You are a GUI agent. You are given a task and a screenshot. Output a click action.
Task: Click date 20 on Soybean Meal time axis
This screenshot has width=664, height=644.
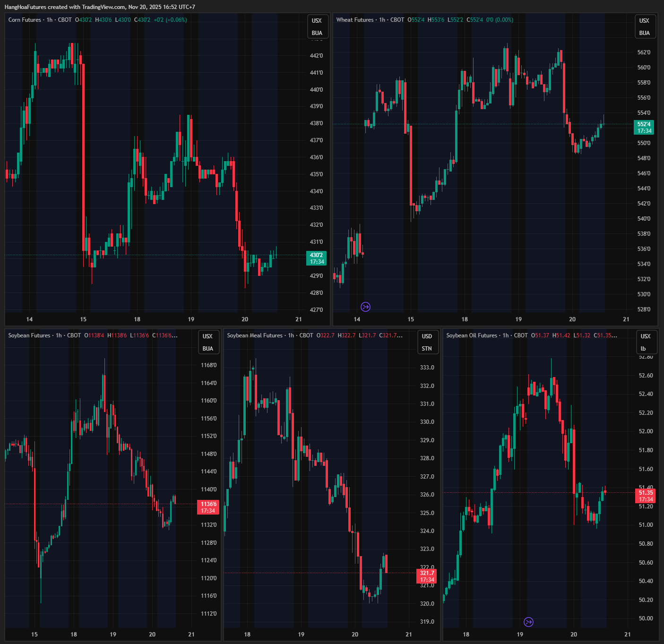pyautogui.click(x=355, y=635)
